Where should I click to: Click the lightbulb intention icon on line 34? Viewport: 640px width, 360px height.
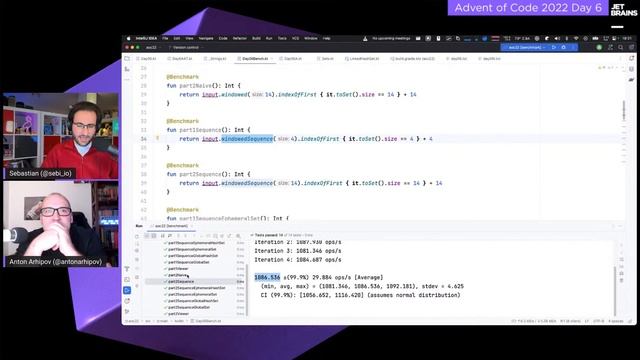point(158,138)
